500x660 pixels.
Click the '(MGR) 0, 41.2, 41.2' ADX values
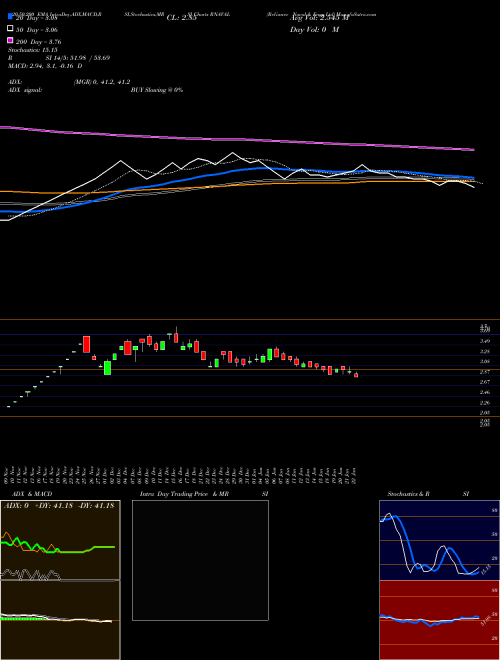[102, 82]
